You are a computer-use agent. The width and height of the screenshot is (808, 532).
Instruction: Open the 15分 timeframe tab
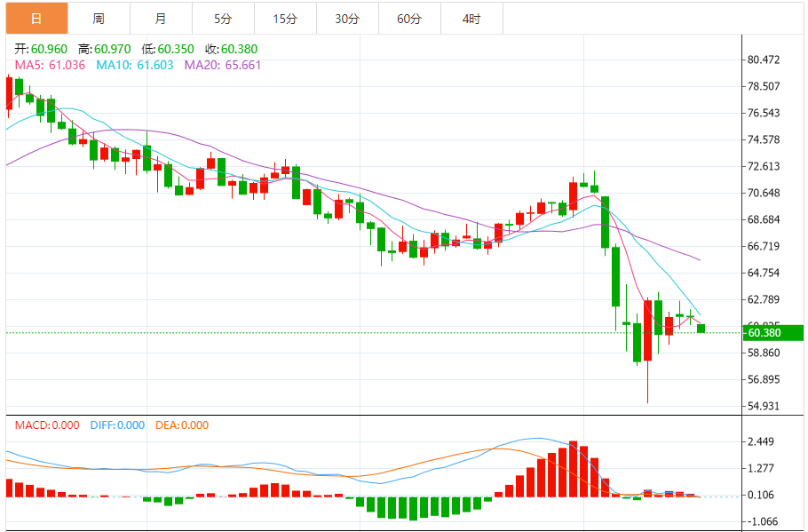click(286, 19)
